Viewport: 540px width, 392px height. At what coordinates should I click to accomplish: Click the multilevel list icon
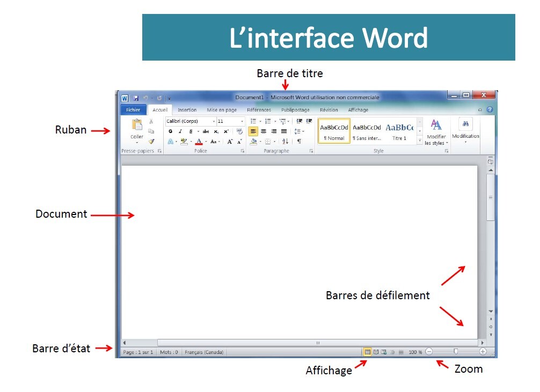(283, 121)
